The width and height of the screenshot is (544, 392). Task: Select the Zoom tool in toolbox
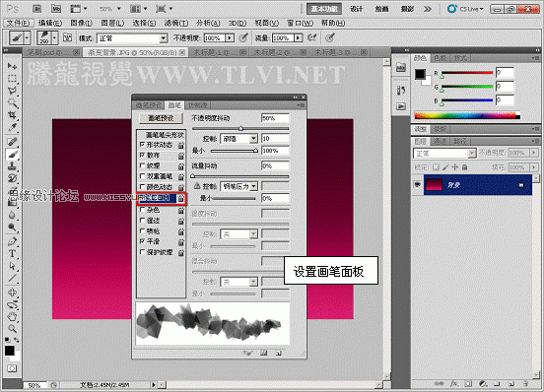pyautogui.click(x=12, y=328)
